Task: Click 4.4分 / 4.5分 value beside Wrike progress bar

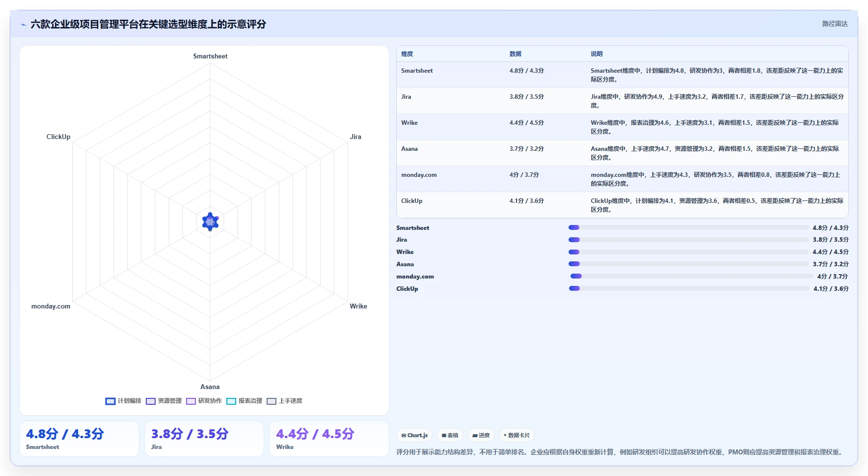Action: click(831, 252)
